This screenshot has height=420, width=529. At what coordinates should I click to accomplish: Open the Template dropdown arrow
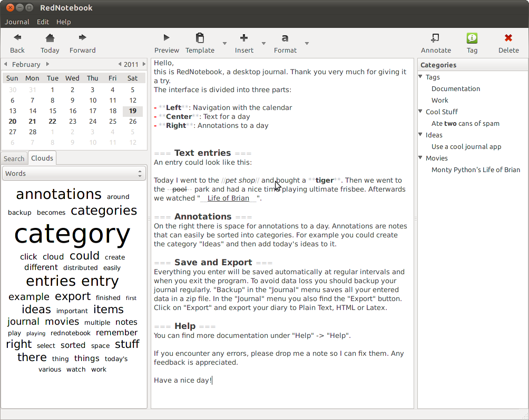(x=224, y=44)
